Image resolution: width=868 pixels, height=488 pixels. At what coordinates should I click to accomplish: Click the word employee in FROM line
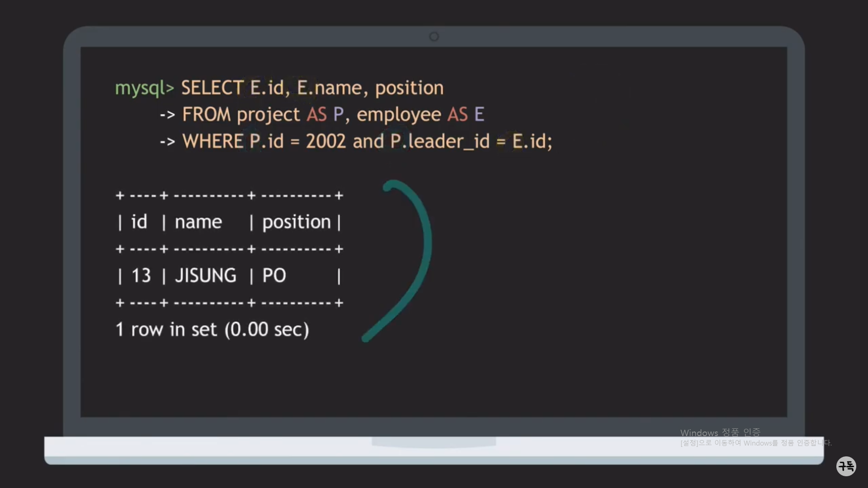click(x=398, y=114)
